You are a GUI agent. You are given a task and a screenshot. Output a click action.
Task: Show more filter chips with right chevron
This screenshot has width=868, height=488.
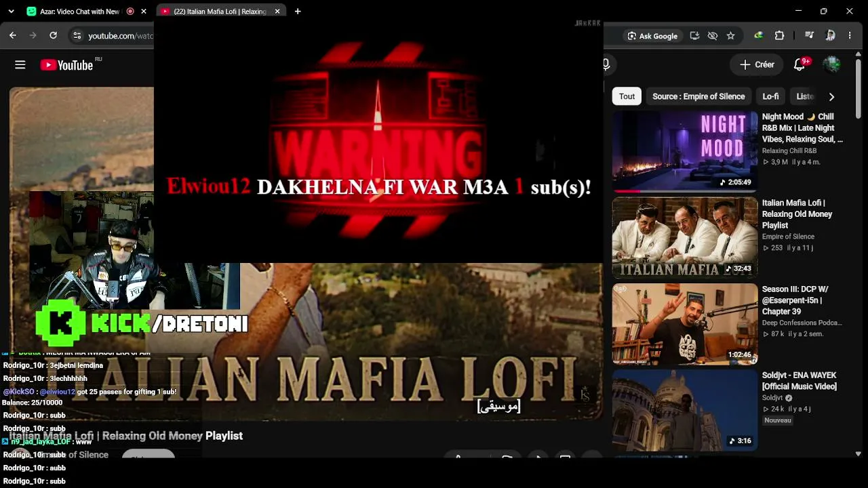click(x=831, y=96)
